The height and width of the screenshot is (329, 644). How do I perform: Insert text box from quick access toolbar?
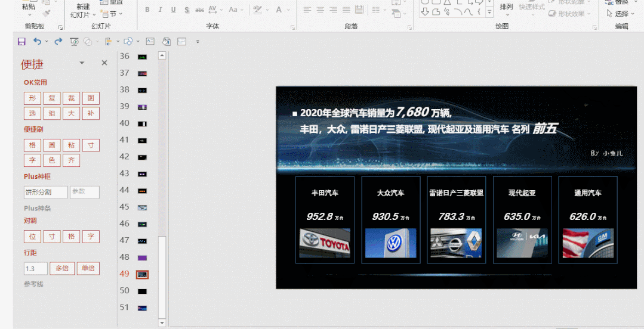150,42
